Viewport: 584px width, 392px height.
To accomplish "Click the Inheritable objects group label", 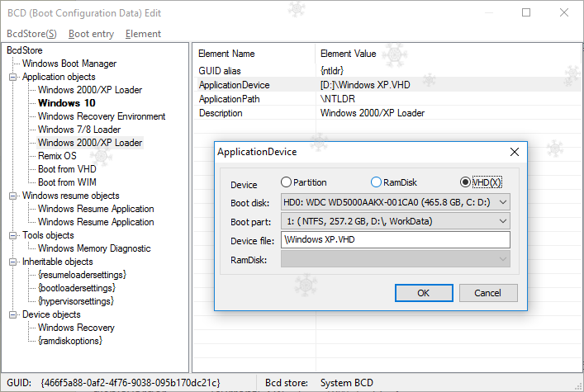I will point(57,262).
